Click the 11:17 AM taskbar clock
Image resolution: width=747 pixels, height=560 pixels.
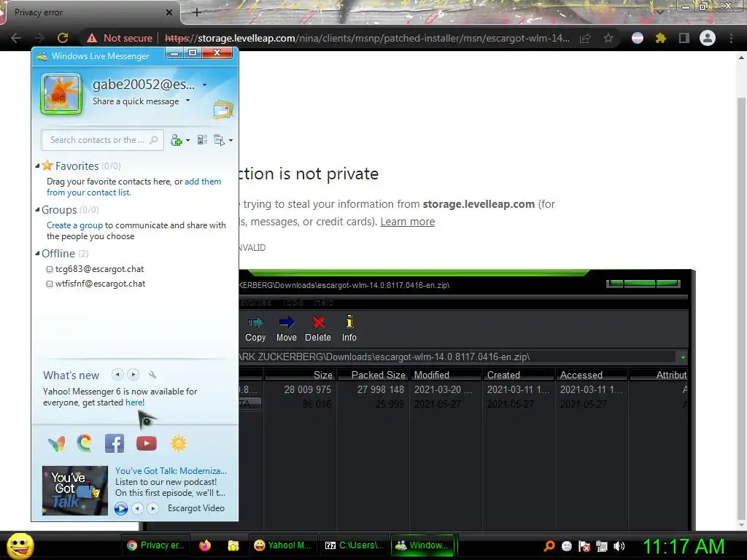point(684,546)
